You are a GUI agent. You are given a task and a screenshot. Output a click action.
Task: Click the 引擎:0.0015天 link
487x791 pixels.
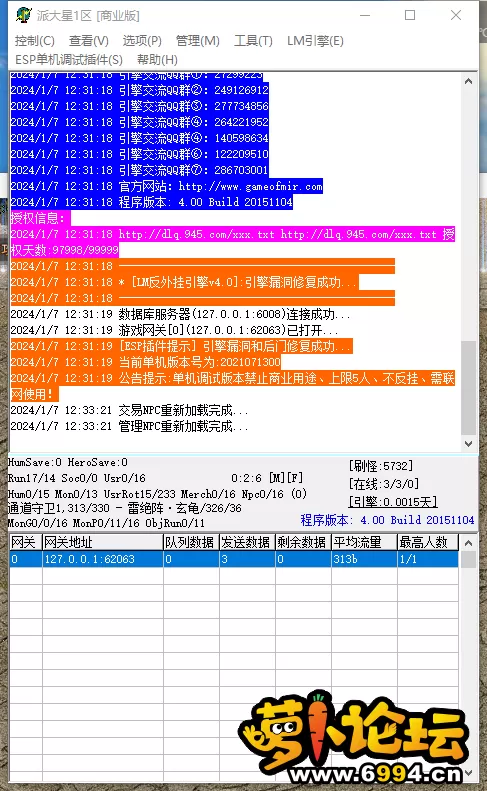click(393, 502)
